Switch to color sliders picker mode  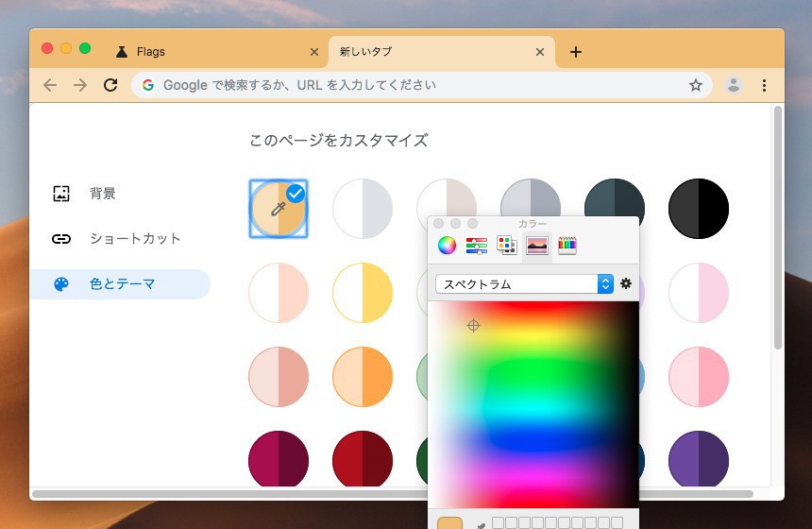(477, 246)
